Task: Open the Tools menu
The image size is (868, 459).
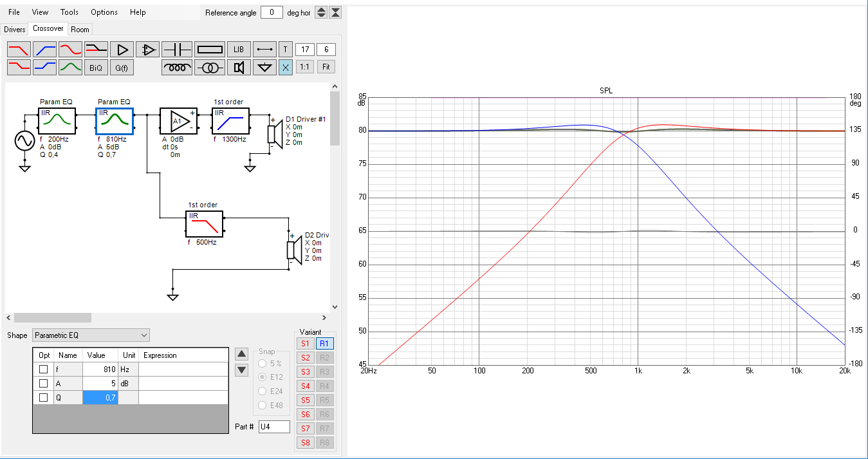Action: tap(69, 12)
